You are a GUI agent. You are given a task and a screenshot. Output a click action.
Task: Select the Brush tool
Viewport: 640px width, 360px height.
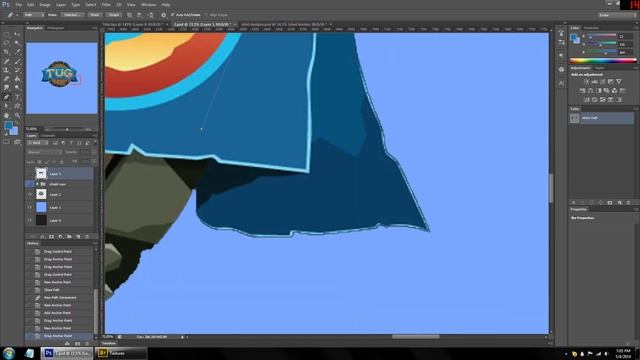pos(17,61)
